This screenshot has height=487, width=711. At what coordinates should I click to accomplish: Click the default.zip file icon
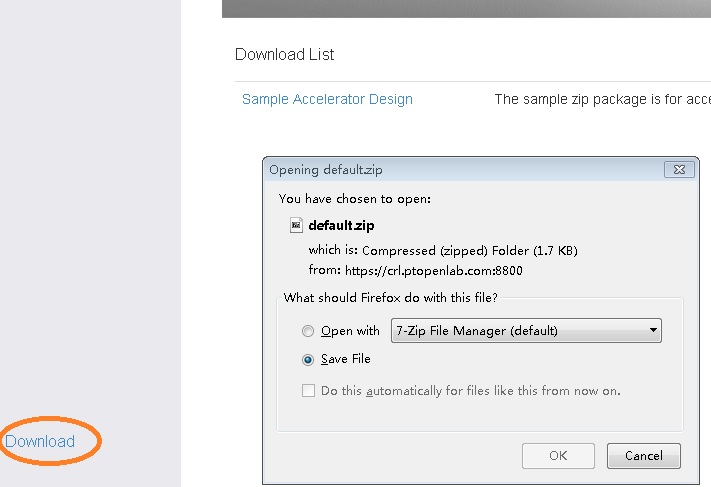coord(296,225)
